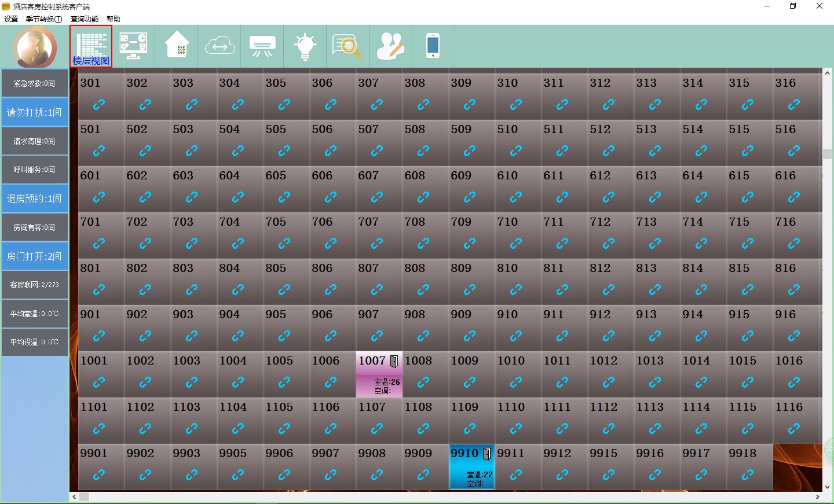Open the 楼层视图 floor view
Image resolution: width=834 pixels, height=504 pixels.
[x=91, y=46]
